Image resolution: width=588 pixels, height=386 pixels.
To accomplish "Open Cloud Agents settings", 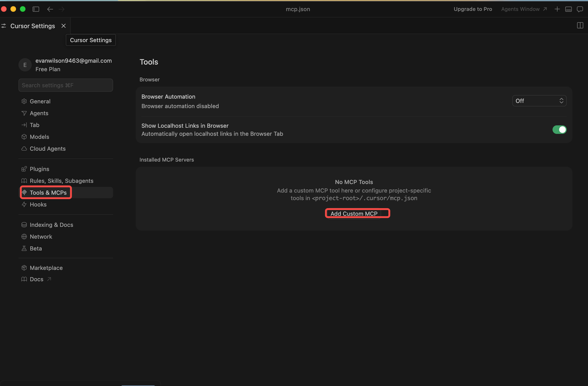I will click(x=47, y=149).
